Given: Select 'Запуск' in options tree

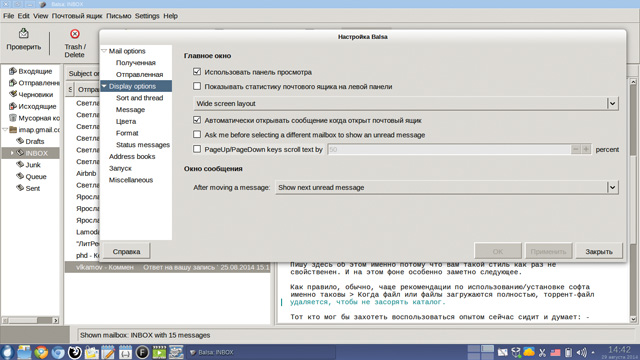Looking at the screenshot, I should [120, 168].
